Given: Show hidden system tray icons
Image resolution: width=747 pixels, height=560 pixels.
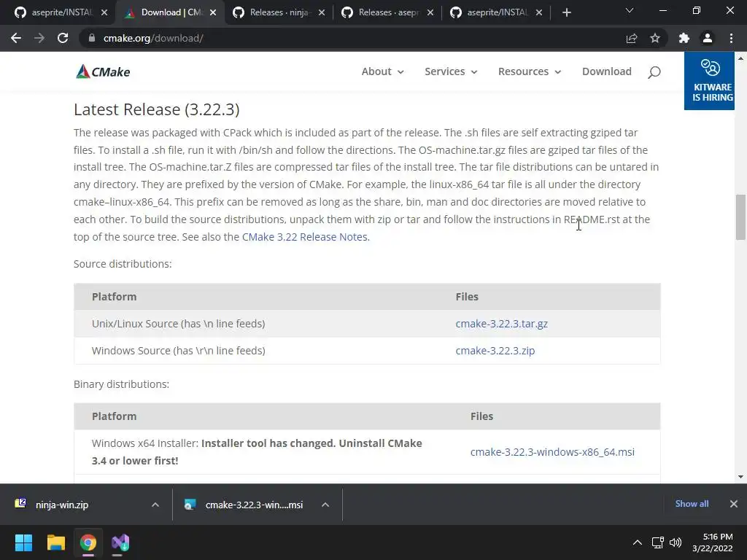Looking at the screenshot, I should (637, 542).
